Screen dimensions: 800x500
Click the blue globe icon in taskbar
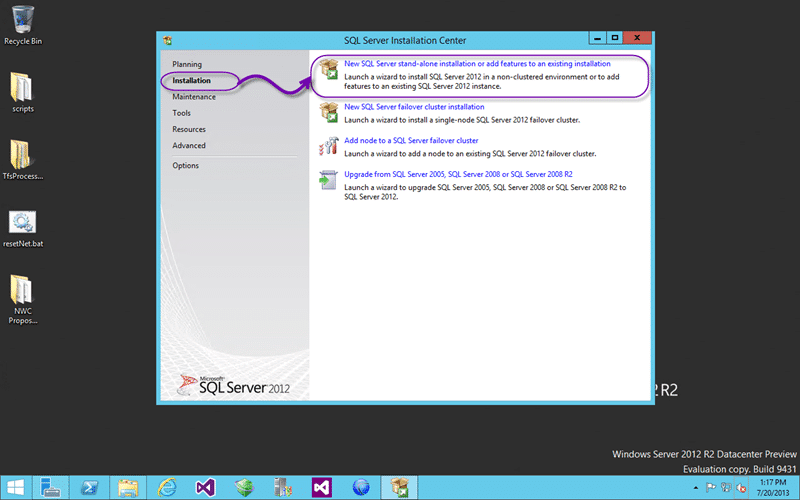[x=361, y=488]
